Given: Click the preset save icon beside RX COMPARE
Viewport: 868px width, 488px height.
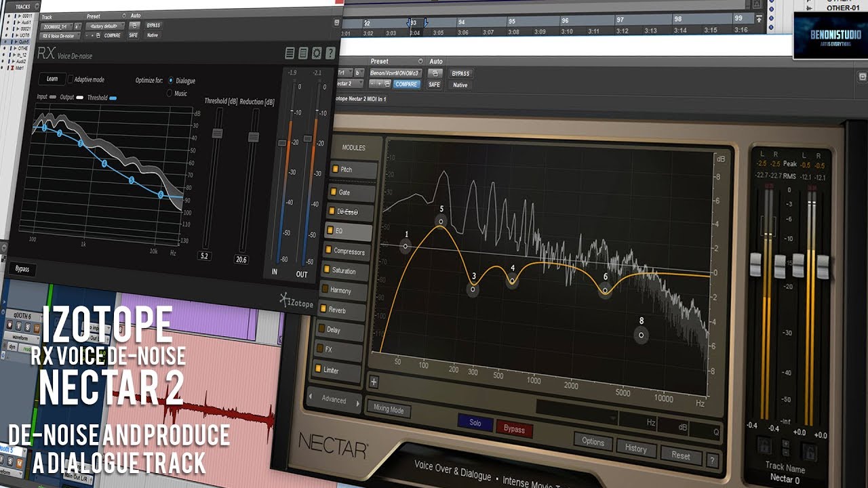Looking at the screenshot, I should (98, 35).
